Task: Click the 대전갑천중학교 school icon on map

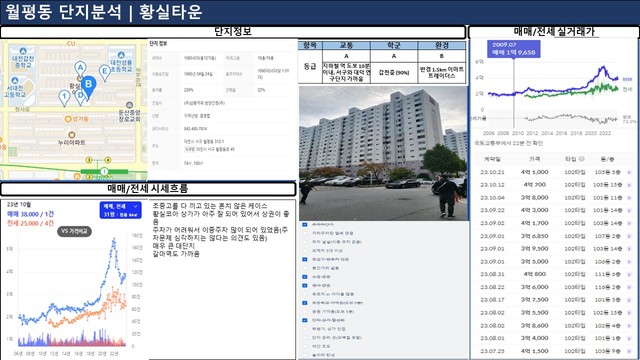Action: tap(23, 51)
